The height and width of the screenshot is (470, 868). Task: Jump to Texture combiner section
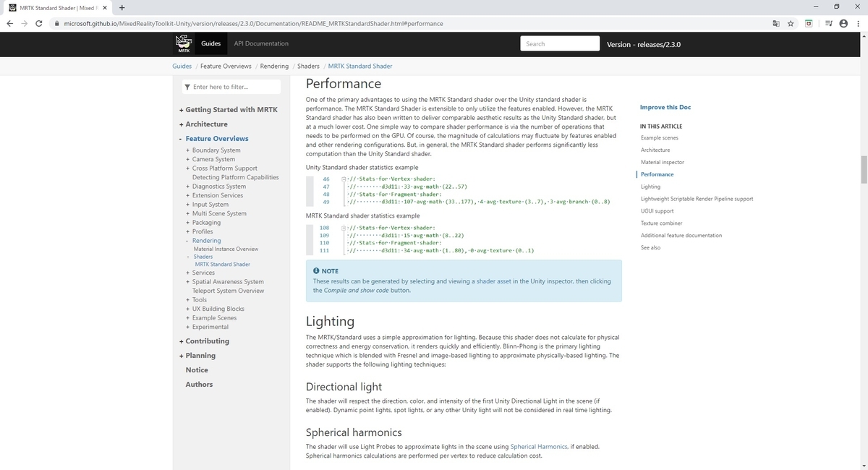662,223
